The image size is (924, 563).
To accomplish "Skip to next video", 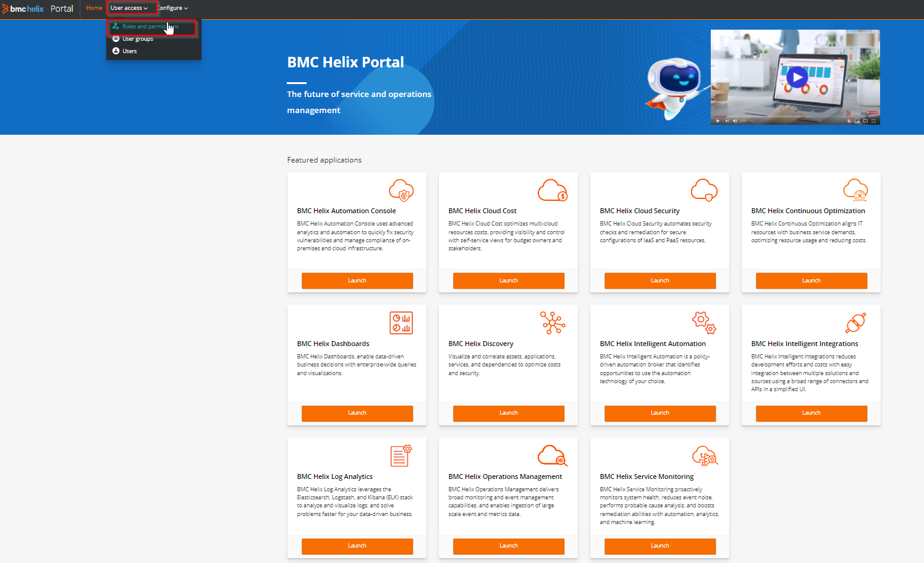I will click(x=726, y=121).
